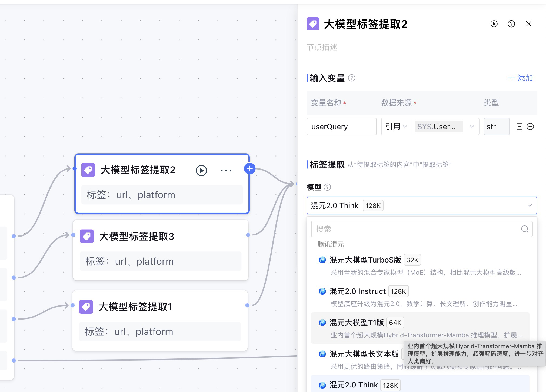Choose 混元2.0 Instruct model option

[x=357, y=291]
